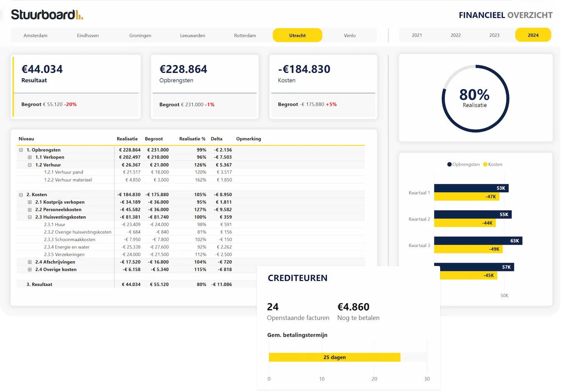Click the FINANCIEEL OVERZICHT title
The height and width of the screenshot is (392, 583).
[506, 15]
